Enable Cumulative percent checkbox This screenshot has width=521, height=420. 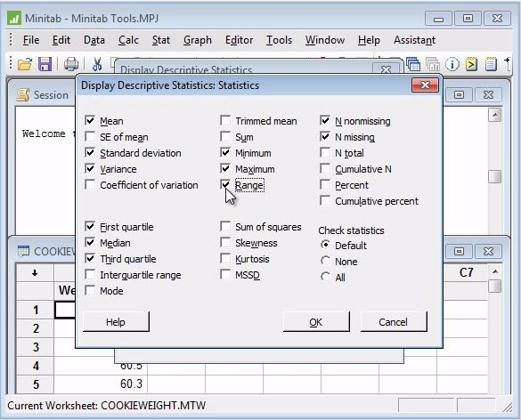[325, 200]
